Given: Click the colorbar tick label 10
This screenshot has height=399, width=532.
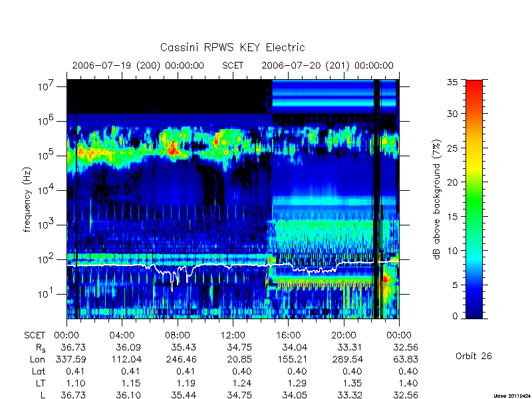Looking at the screenshot, I should [x=452, y=251].
